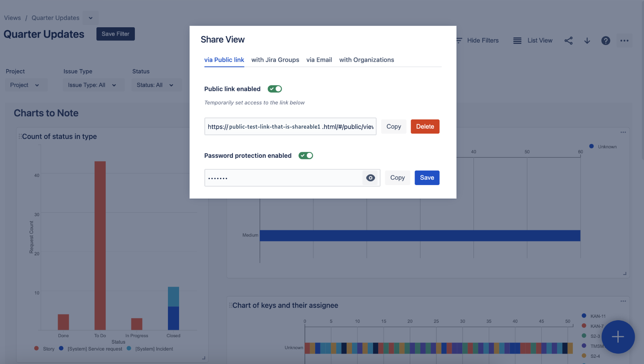Disable the Public link enabled toggle

click(274, 89)
